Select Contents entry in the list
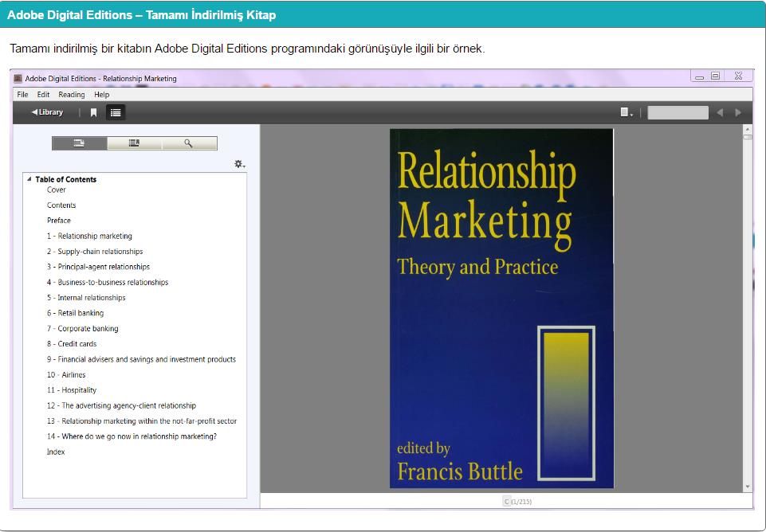The image size is (766, 532). point(61,205)
